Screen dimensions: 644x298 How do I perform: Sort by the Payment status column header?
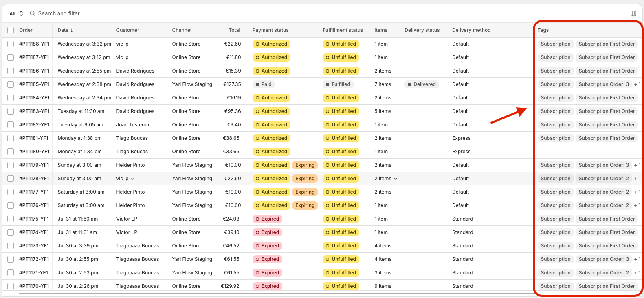[x=270, y=30]
